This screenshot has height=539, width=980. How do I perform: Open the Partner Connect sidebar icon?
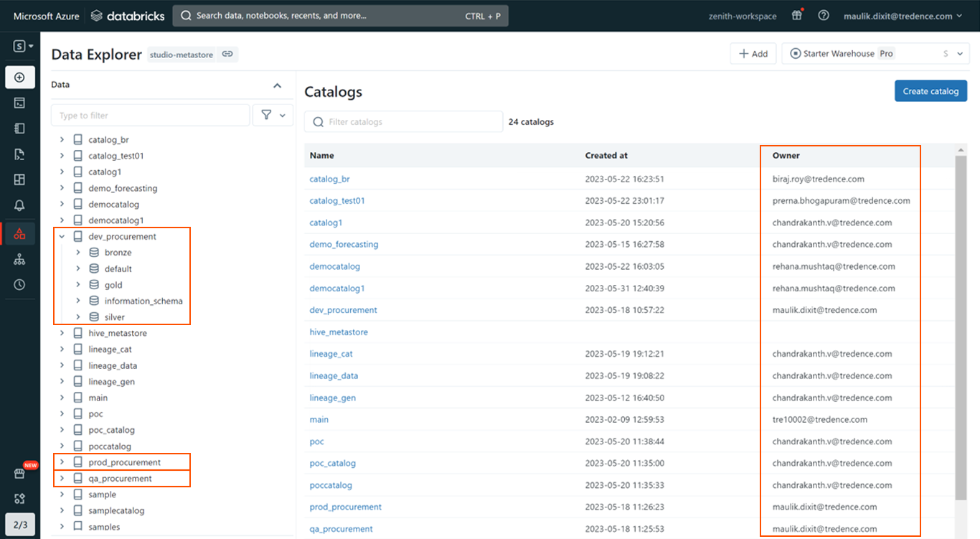[19, 499]
